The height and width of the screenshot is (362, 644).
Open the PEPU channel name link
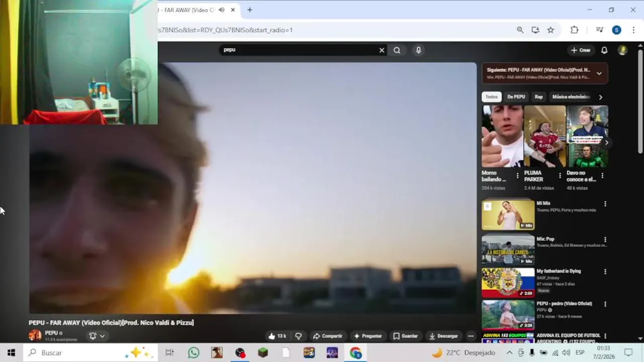point(51,333)
